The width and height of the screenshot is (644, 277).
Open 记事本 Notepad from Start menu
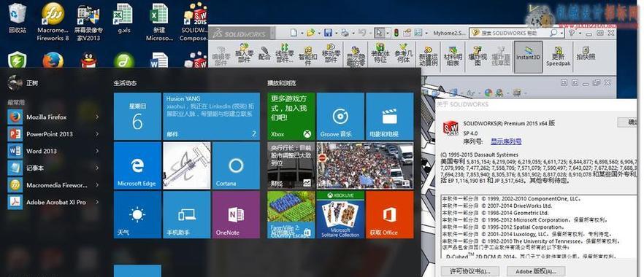(x=53, y=168)
